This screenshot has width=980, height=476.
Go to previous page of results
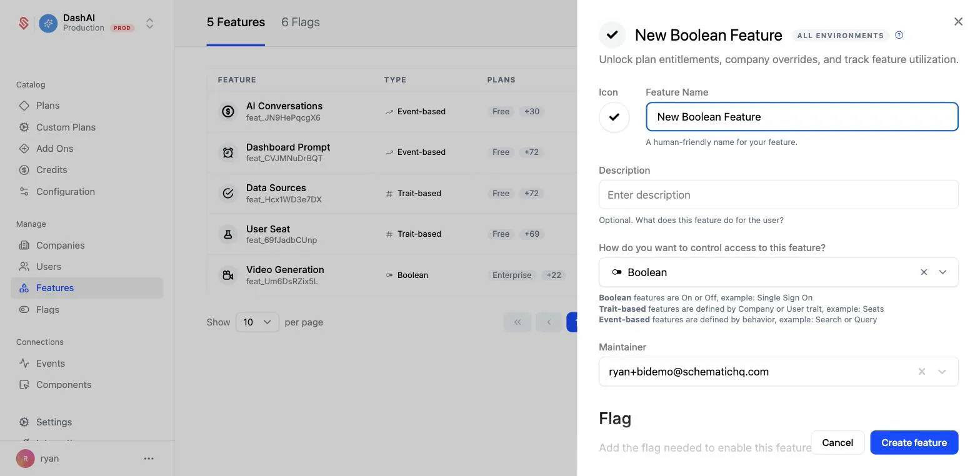[x=549, y=322]
